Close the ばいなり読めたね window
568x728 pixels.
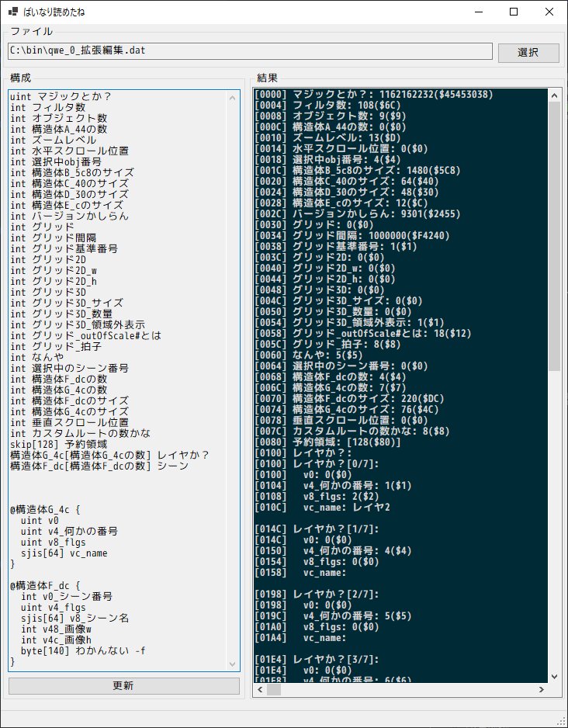click(549, 12)
